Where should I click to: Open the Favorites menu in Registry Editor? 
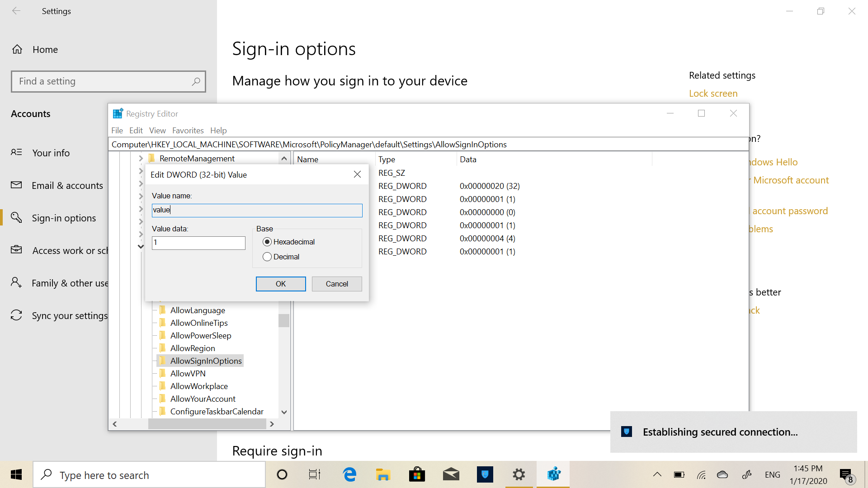pyautogui.click(x=188, y=131)
